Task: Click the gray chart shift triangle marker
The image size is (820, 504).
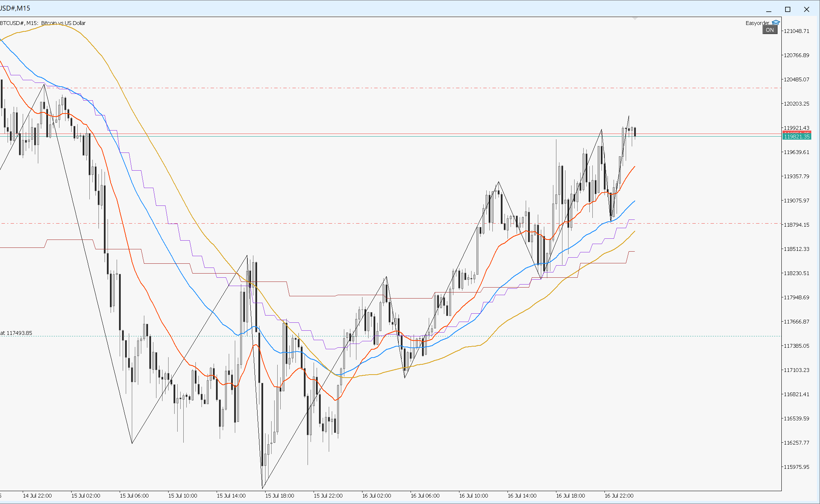Action: click(635, 18)
